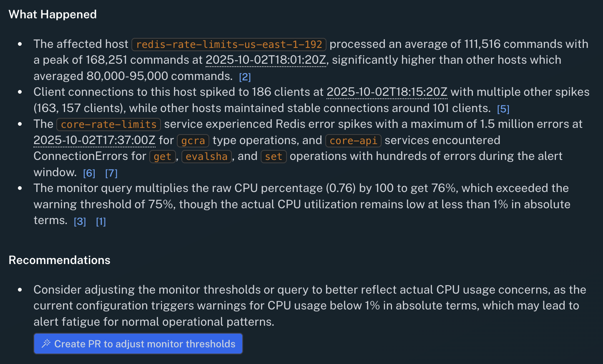Click the Create PR to adjust monitor thresholds button
Screen dimensions: 603x364
138,344
